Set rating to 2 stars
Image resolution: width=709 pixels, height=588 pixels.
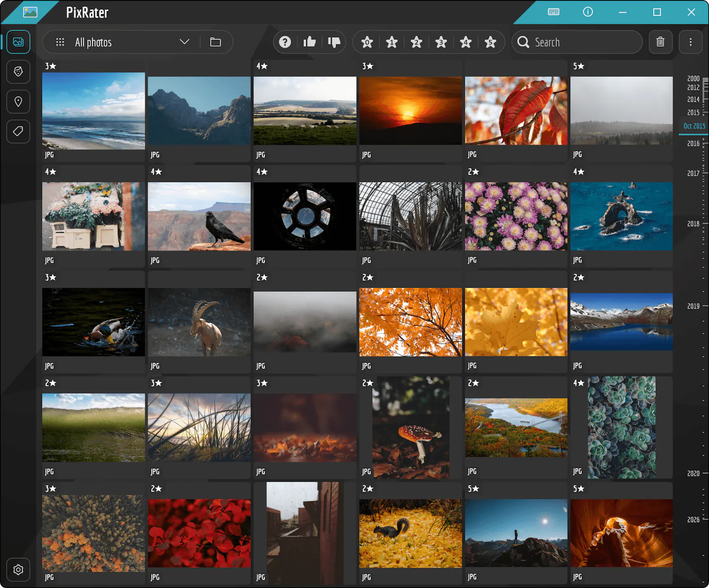(416, 42)
